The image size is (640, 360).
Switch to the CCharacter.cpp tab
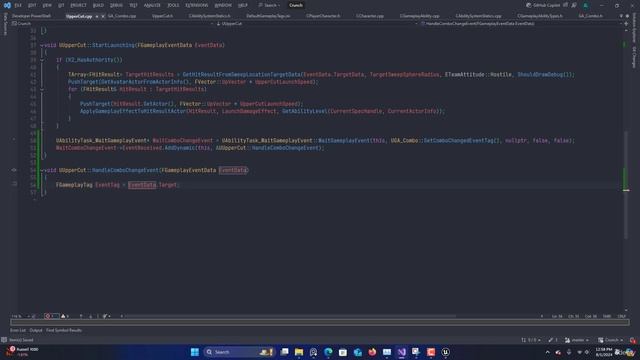pyautogui.click(x=370, y=16)
